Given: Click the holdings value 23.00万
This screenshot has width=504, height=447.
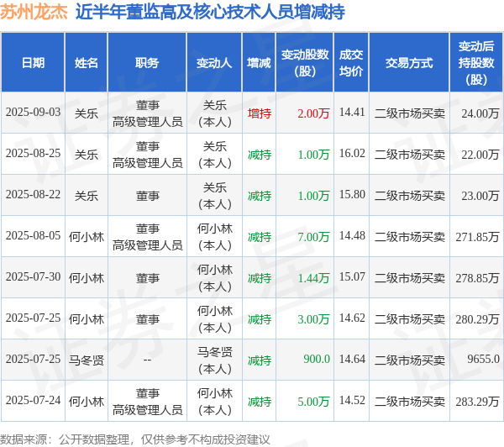Looking at the screenshot, I should coord(480,196).
